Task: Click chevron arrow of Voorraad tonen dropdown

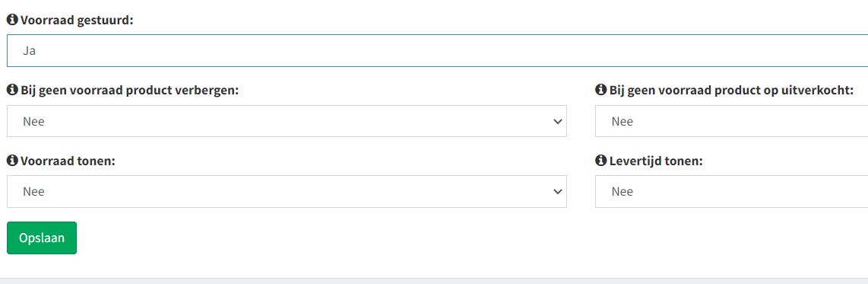Action: click(x=557, y=192)
